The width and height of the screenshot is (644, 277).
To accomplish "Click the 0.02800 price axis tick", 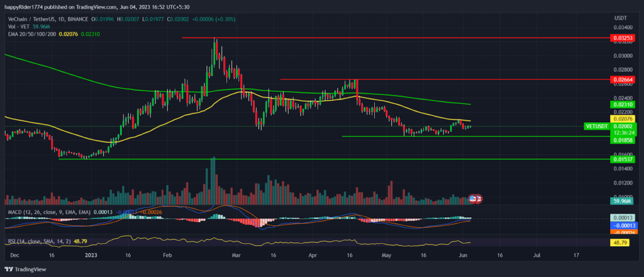I will (x=622, y=70).
